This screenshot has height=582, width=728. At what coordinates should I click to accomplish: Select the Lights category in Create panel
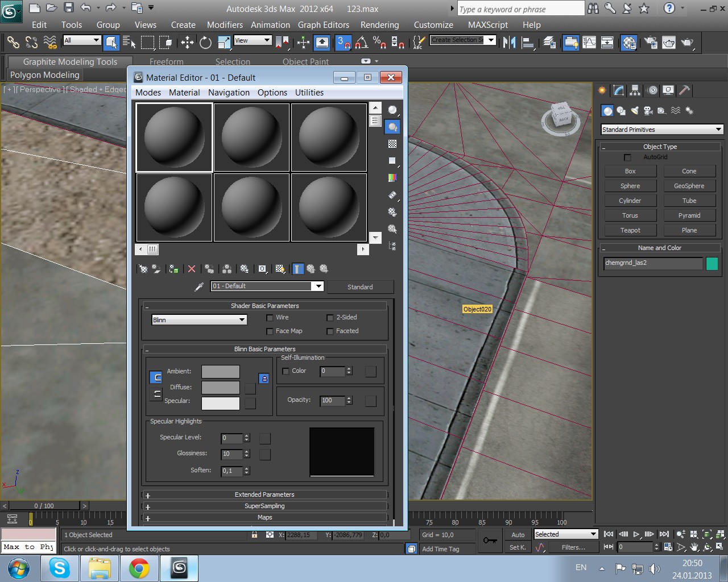[x=634, y=111]
